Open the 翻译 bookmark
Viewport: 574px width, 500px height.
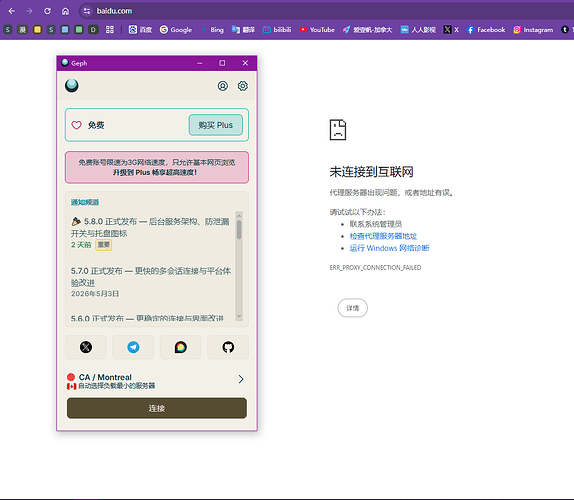pos(243,30)
